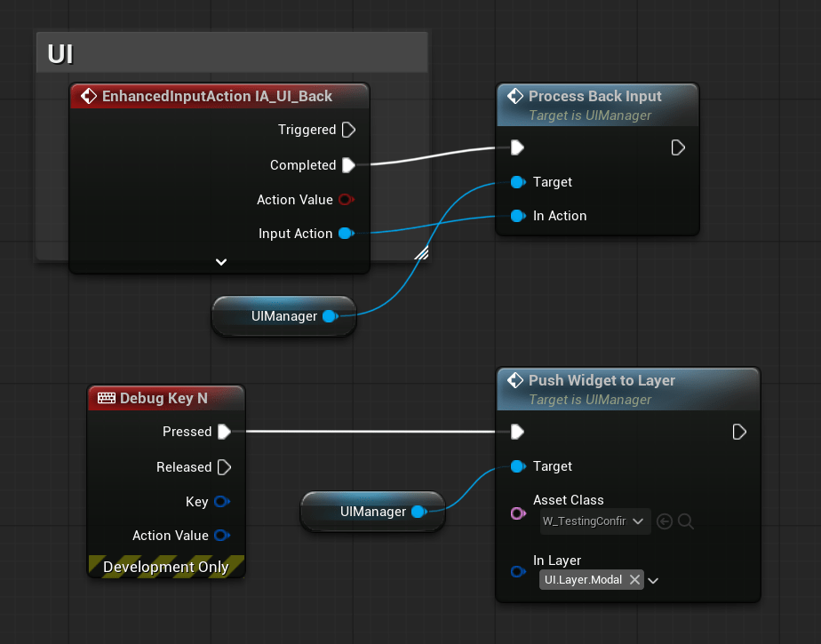Click the UI comment box title bar

coord(231,54)
